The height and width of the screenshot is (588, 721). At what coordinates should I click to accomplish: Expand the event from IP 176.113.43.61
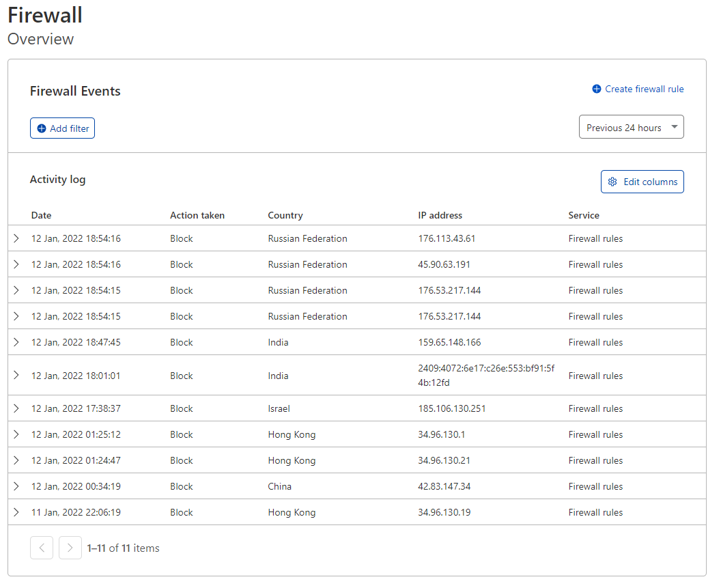pyautogui.click(x=16, y=239)
